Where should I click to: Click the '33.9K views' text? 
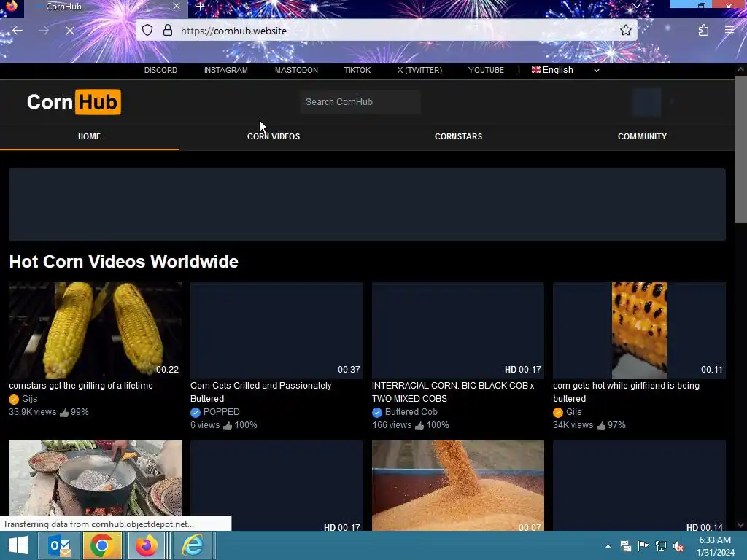[32, 412]
